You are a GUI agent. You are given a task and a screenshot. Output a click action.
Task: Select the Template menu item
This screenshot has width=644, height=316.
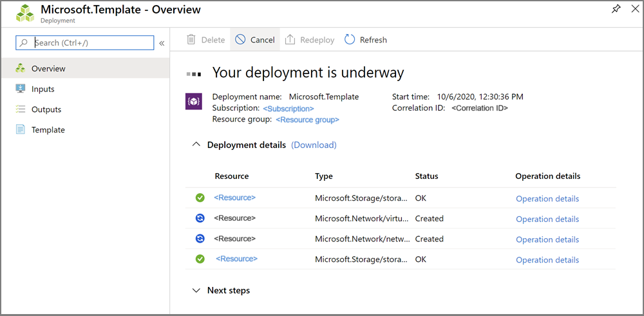(x=48, y=129)
